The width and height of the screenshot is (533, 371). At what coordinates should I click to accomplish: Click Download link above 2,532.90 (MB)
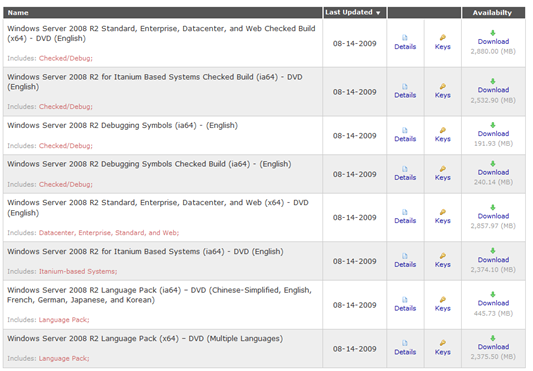493,90
